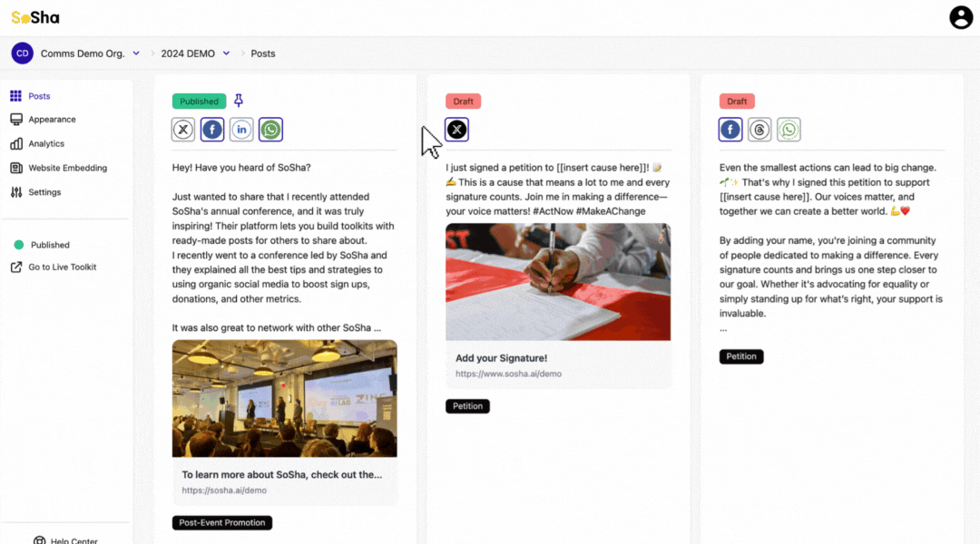Click the pin icon on the published post
The height and width of the screenshot is (544, 980).
click(238, 101)
